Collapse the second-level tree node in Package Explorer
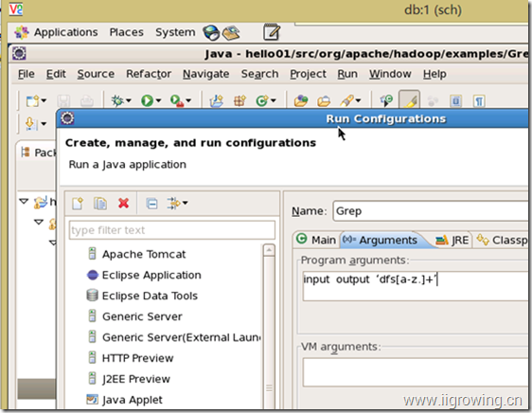The width and height of the screenshot is (532, 413). (x=39, y=222)
